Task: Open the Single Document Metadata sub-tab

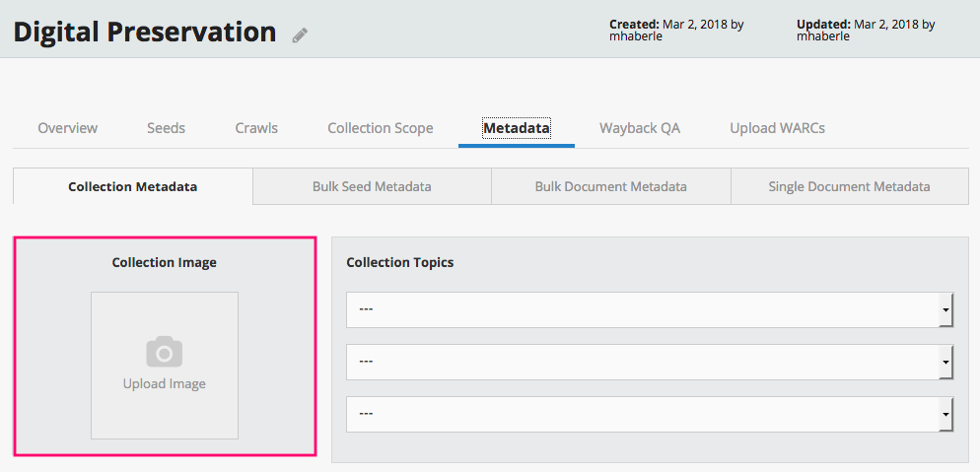Action: point(849,186)
